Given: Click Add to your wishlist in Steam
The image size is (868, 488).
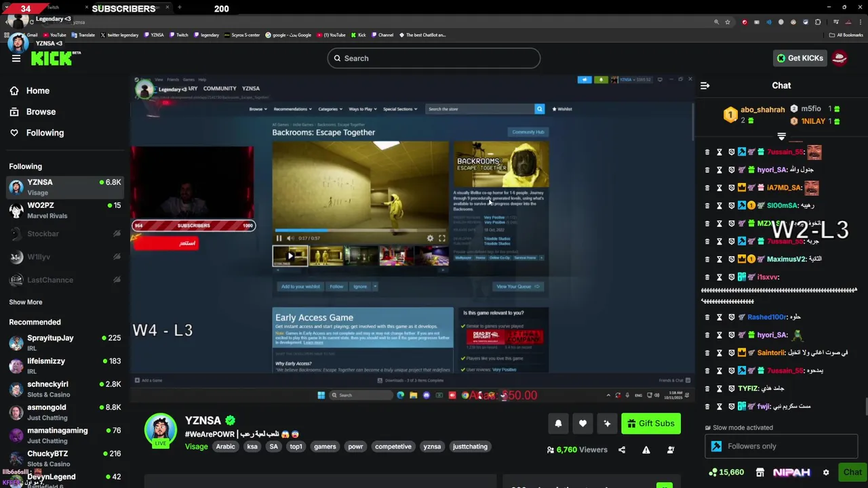Looking at the screenshot, I should pyautogui.click(x=300, y=287).
